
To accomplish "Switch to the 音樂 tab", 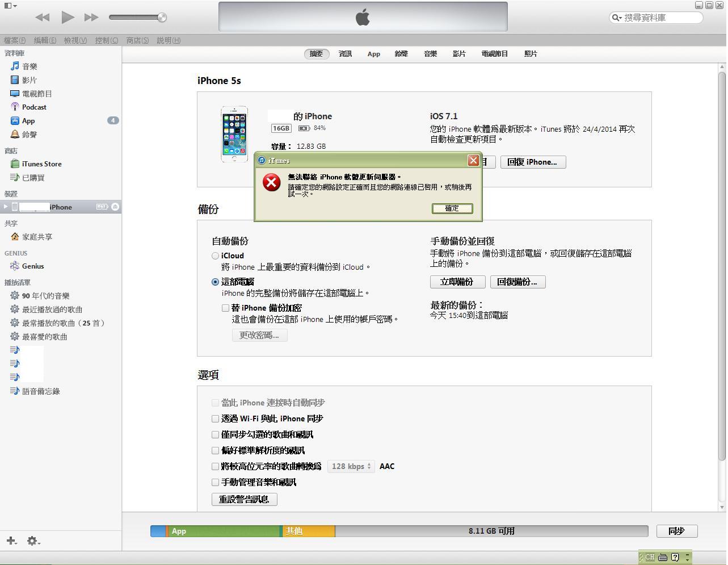I will tap(430, 54).
